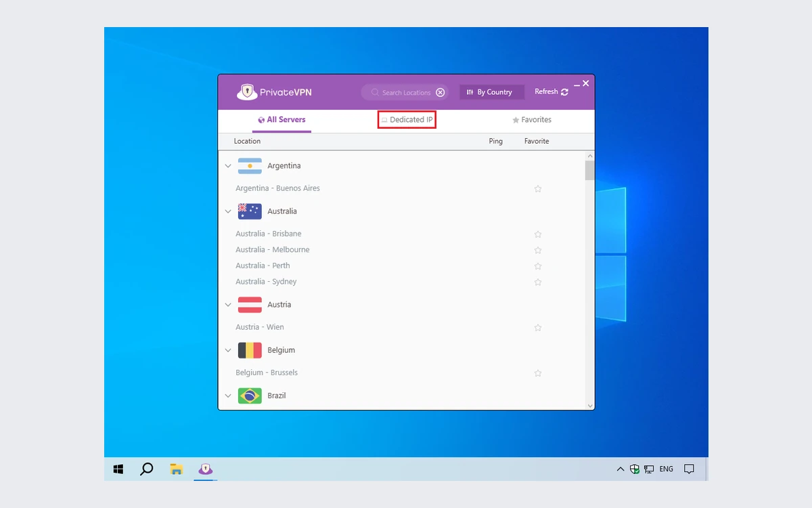The image size is (812, 508).
Task: Click the Argentina flag icon
Action: pos(250,166)
